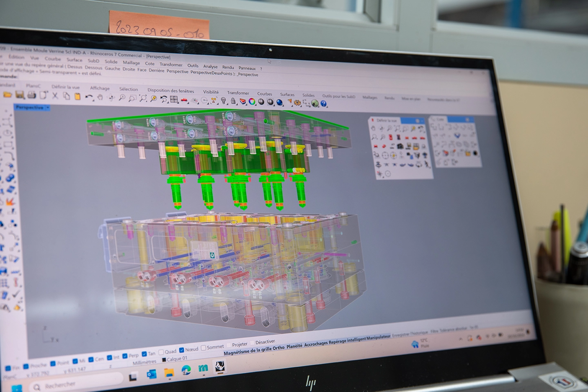This screenshot has width=588, height=392.
Task: Check the Sommet snap checkbox
Action: click(x=203, y=348)
